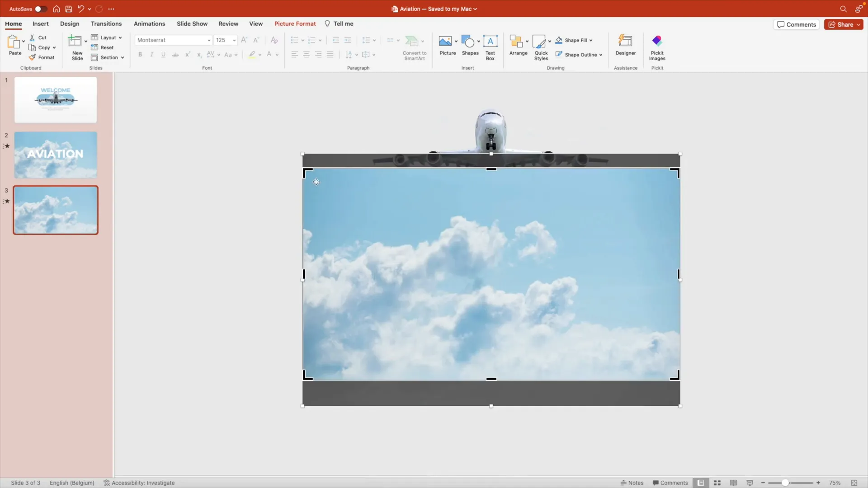Toggle Subscript formatting

(199, 55)
